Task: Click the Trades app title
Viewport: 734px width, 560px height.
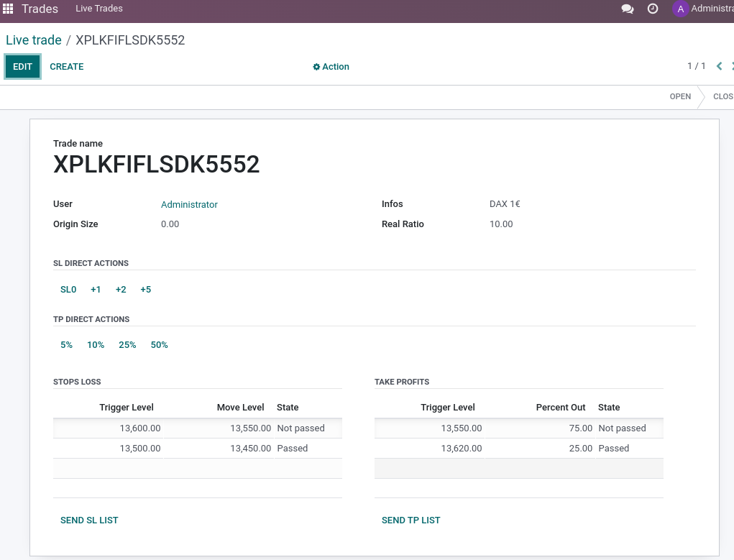Action: [40, 9]
